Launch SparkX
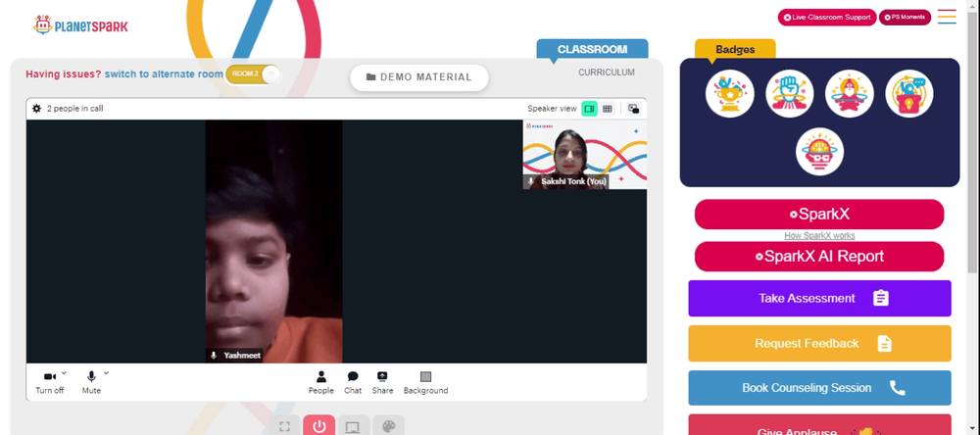The width and height of the screenshot is (980, 435). point(819,215)
